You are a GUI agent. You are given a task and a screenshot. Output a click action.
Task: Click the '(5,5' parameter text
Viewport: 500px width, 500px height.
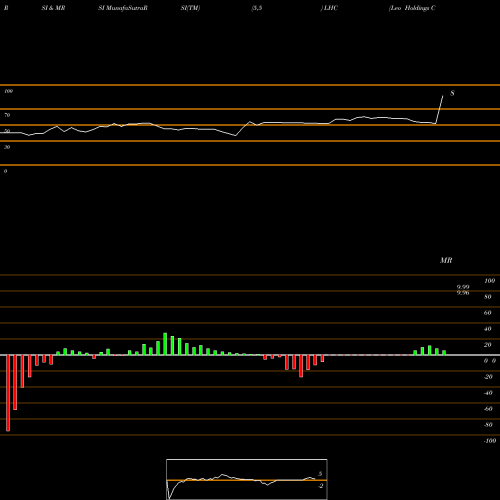257,8
